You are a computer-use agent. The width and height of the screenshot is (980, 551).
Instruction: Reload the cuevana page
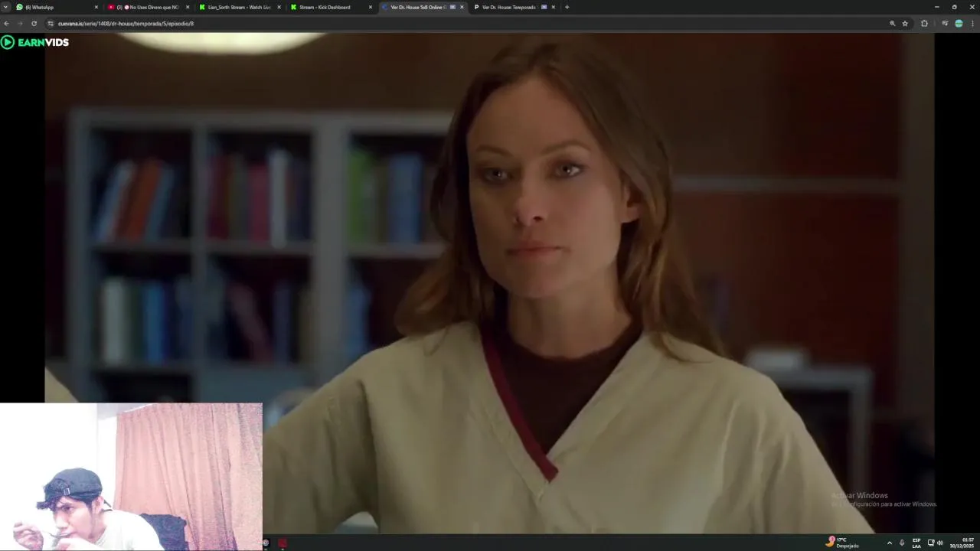tap(34, 24)
